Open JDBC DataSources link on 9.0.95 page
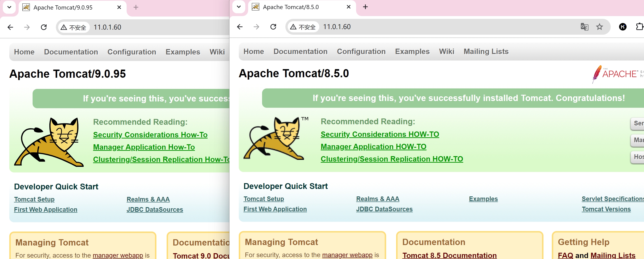The width and height of the screenshot is (644, 259). (x=155, y=209)
